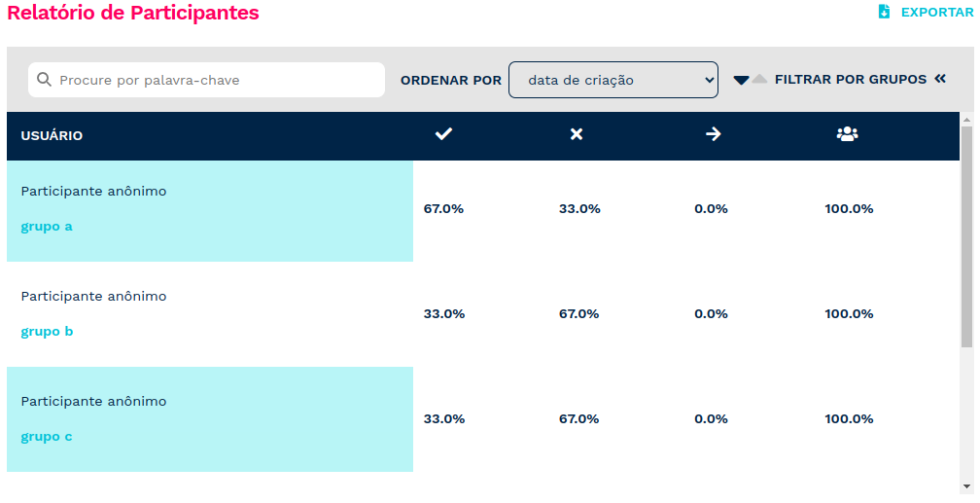Open the 'grupo c' link
This screenshot has width=980, height=503.
(x=47, y=437)
